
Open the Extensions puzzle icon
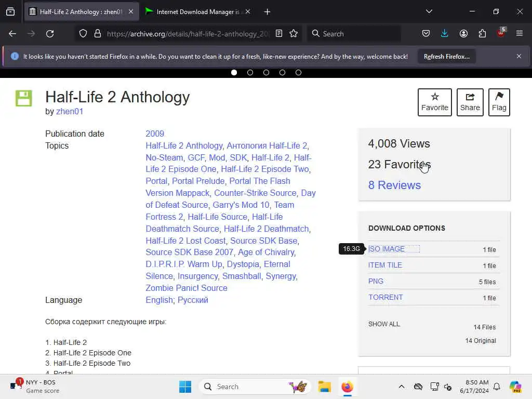[x=482, y=34]
